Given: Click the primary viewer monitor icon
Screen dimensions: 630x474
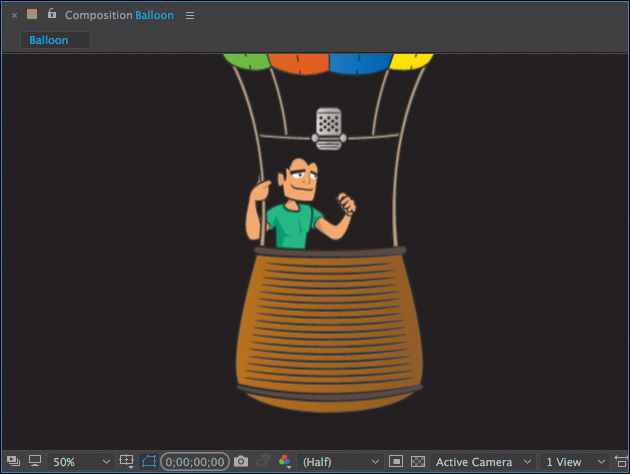Looking at the screenshot, I should click(35, 461).
